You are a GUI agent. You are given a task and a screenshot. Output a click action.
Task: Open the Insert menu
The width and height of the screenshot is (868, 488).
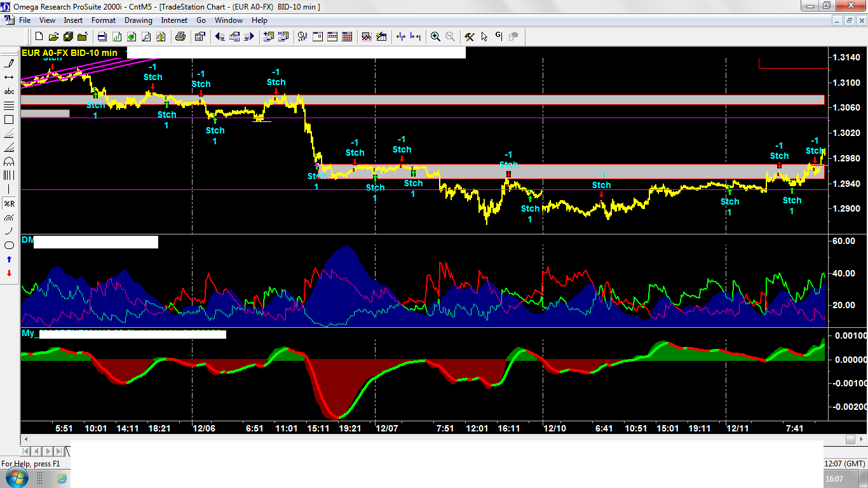tap(73, 20)
